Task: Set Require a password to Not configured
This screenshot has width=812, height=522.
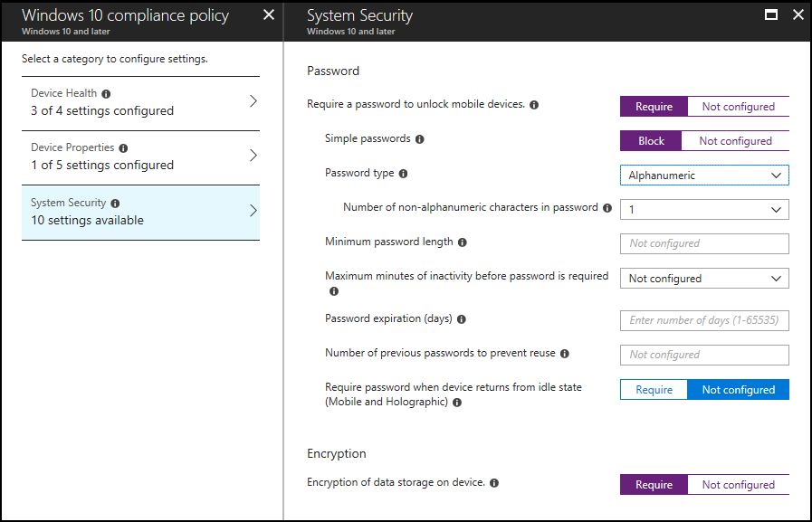Action: [x=738, y=107]
